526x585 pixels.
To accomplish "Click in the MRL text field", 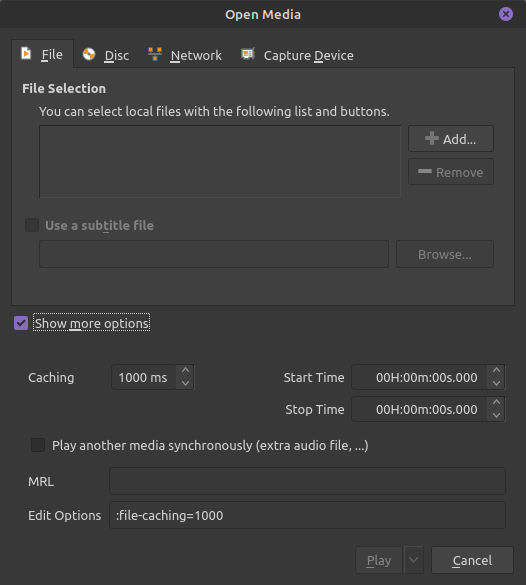I will tap(307, 481).
